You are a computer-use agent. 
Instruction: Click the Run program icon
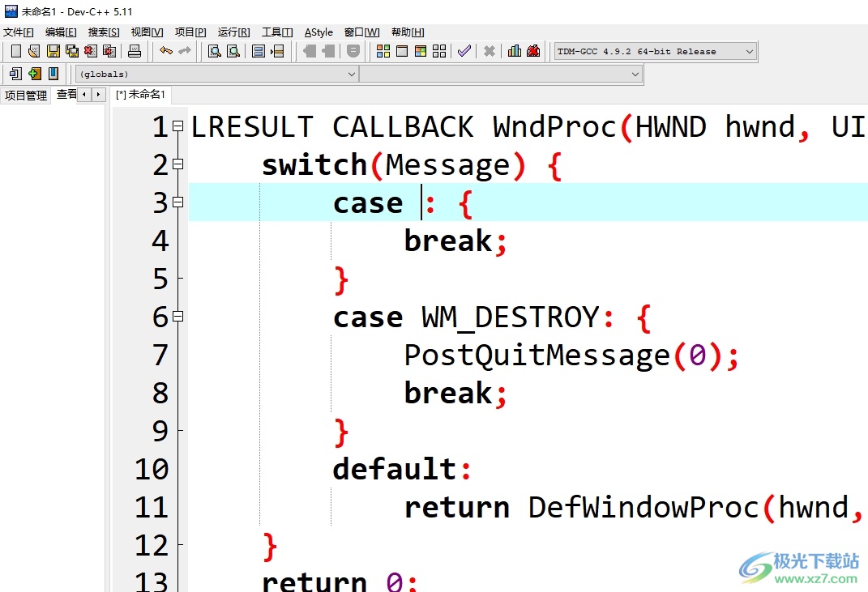point(402,52)
